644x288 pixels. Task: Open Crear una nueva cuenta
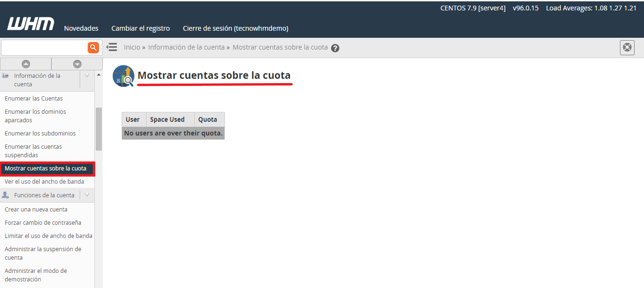(36, 210)
